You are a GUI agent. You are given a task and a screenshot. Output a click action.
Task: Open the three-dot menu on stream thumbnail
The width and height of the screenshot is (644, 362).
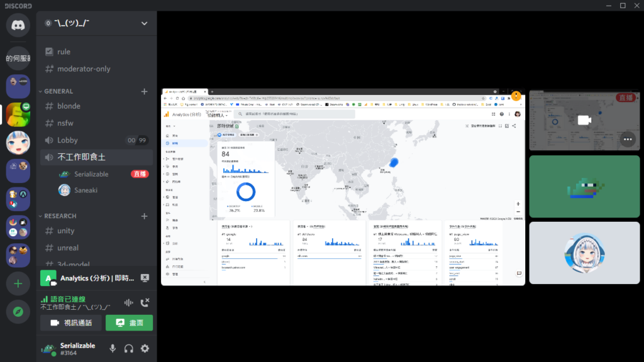coord(627,139)
